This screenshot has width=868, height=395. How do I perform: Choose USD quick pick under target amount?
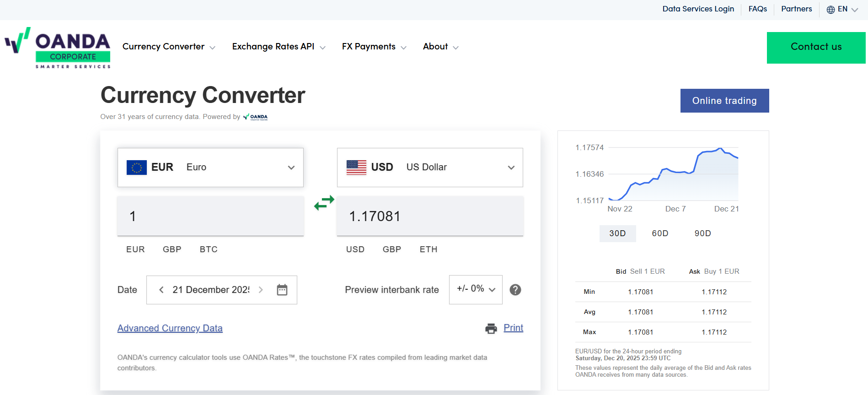(355, 249)
